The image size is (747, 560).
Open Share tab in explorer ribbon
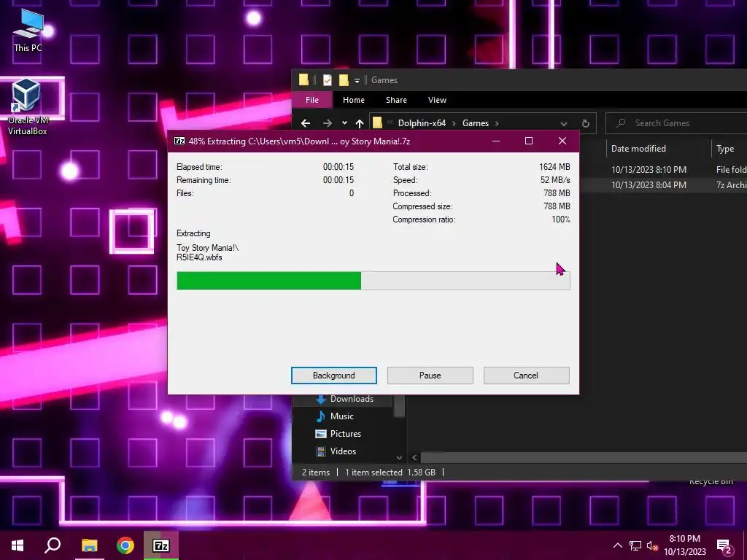coord(396,100)
